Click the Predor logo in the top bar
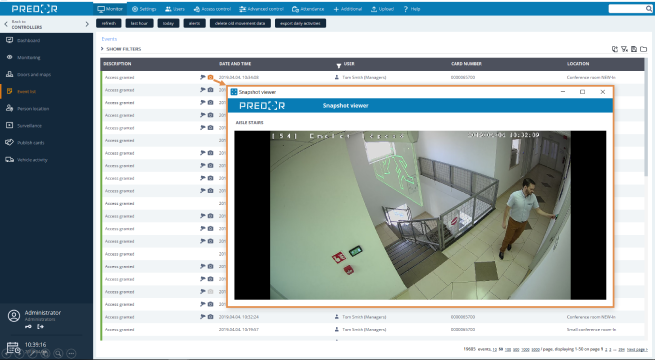Screen dimensions: 655x360 35,9
